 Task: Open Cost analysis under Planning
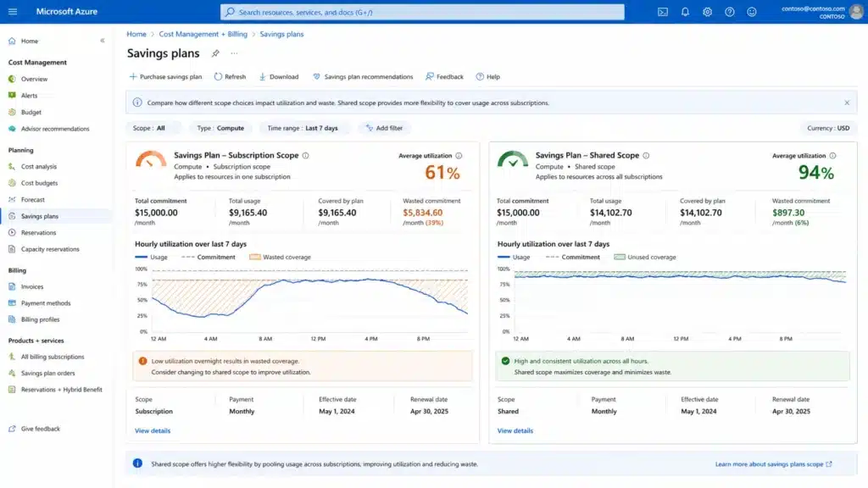pyautogui.click(x=39, y=167)
